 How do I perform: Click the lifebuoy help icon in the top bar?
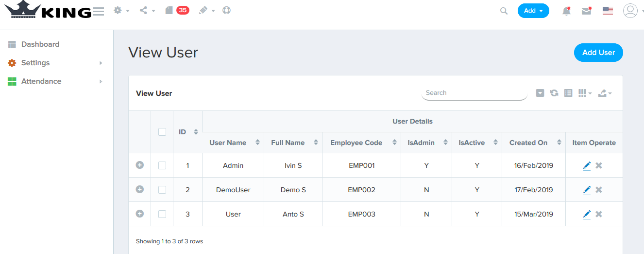pos(226,10)
